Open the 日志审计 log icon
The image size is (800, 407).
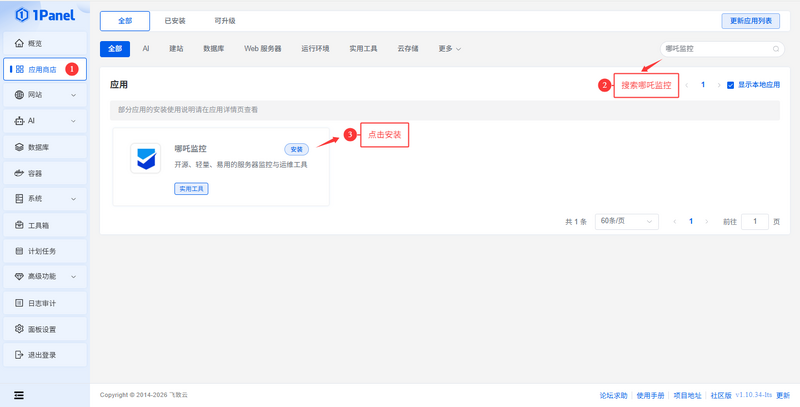click(x=19, y=303)
